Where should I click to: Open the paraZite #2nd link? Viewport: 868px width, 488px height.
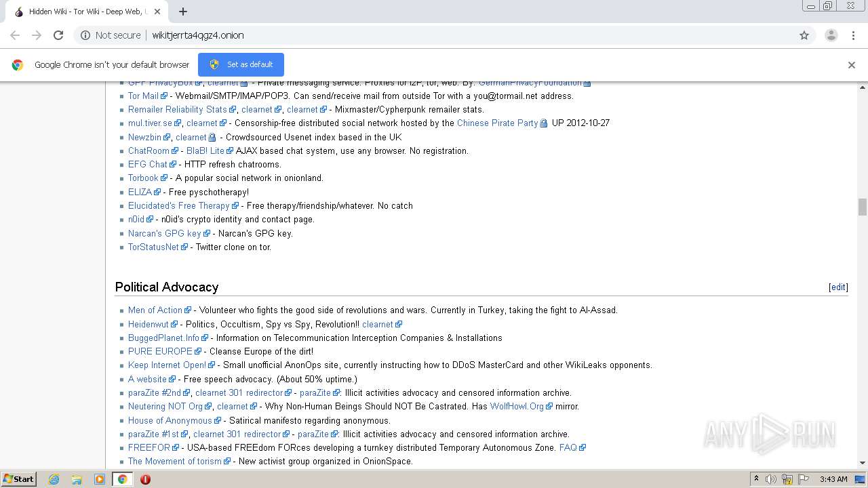point(154,392)
